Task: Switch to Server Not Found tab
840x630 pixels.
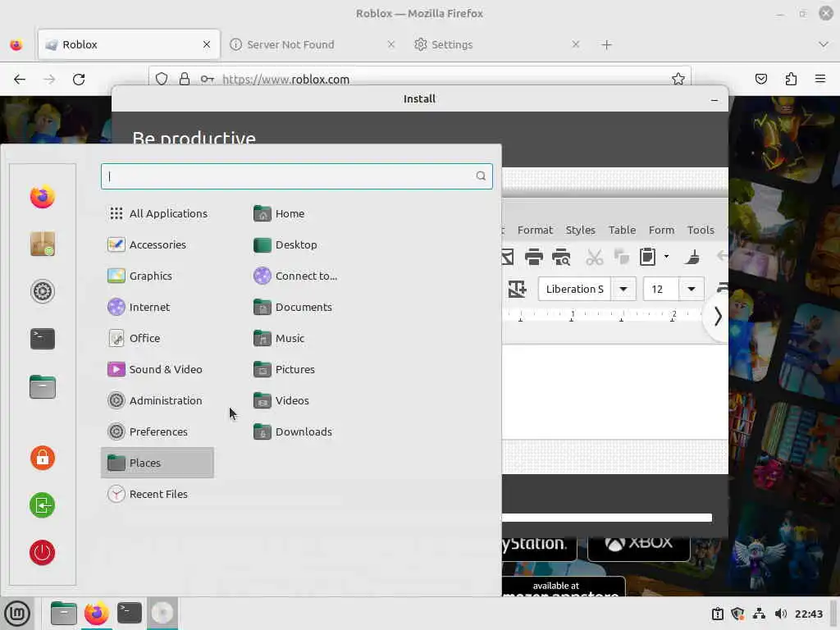Action: (x=313, y=44)
